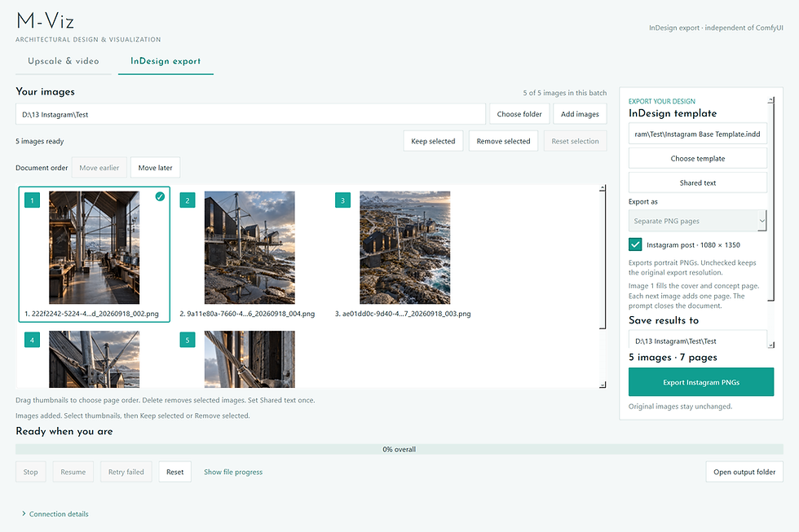Click the images folder path field

pos(251,114)
